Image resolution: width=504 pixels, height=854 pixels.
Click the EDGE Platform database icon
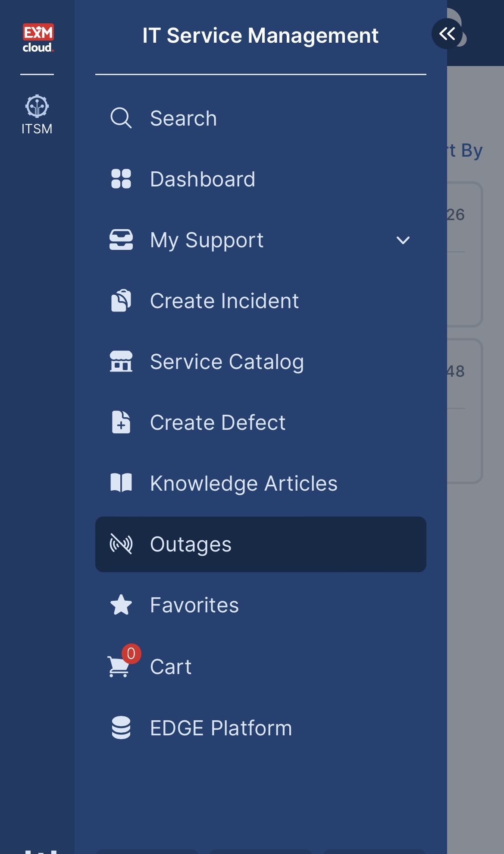[121, 728]
